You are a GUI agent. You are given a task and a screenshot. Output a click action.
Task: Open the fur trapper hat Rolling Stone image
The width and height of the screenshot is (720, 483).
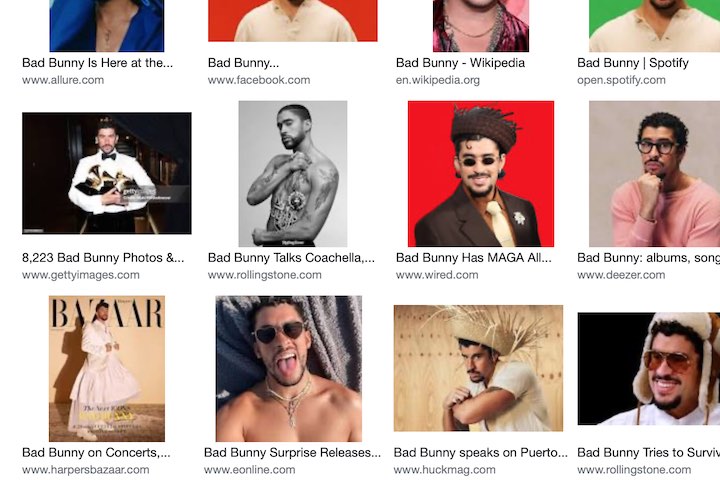click(649, 369)
